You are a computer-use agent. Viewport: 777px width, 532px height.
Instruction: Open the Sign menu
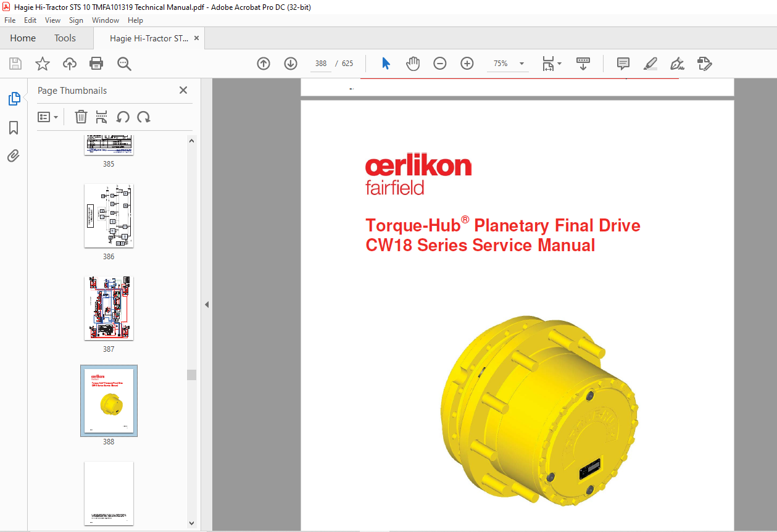point(76,20)
